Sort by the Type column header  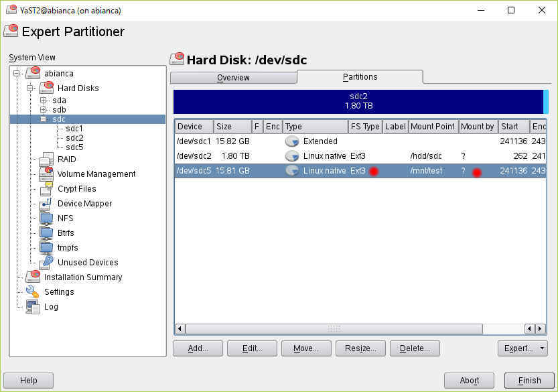pos(316,127)
